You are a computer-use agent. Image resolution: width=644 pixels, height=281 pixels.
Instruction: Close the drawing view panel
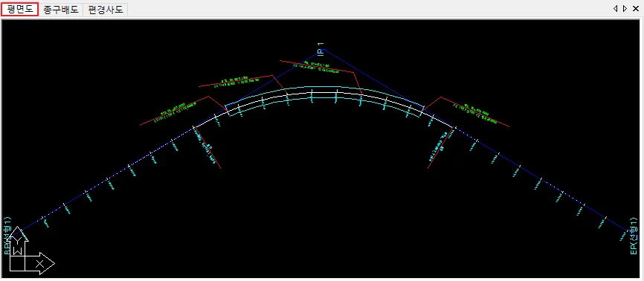636,9
